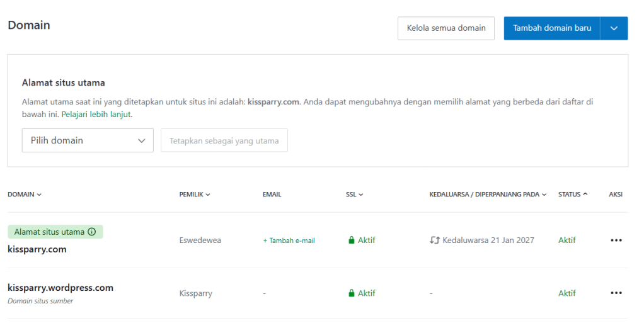This screenshot has width=644, height=333.
Task: Open three-dot actions menu for kissparry.wordpress.com
Action: point(616,293)
